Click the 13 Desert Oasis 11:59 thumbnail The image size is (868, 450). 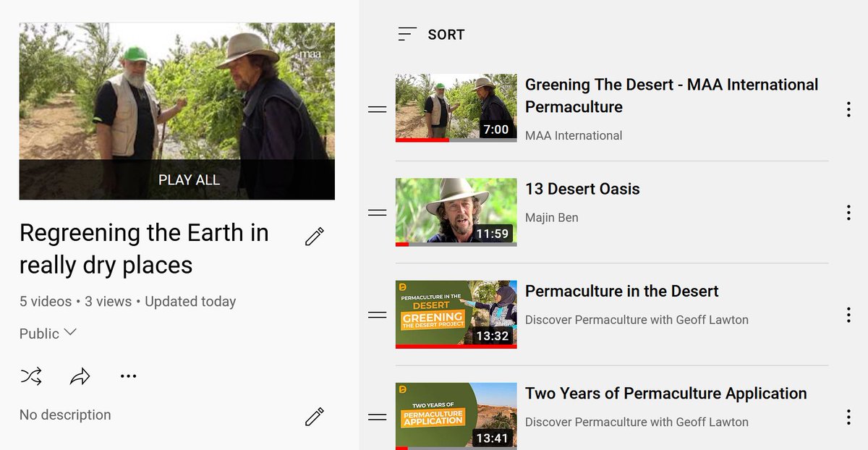point(456,212)
